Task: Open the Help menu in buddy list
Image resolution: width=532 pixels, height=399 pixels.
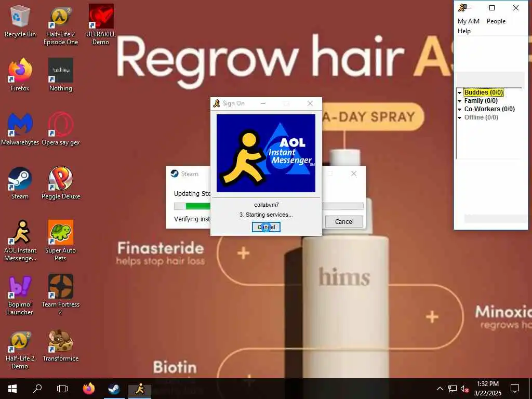Action: pyautogui.click(x=464, y=31)
